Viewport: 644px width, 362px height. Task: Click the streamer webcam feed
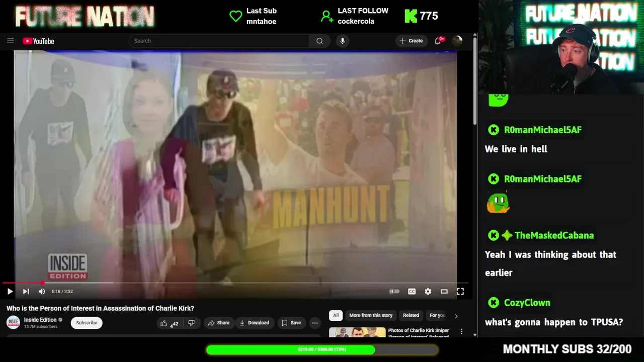[561, 47]
